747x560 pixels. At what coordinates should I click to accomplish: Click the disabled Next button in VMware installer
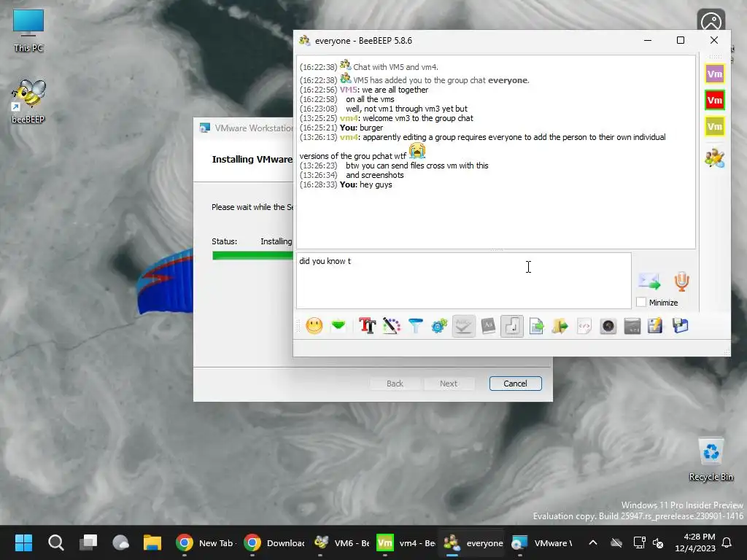tap(449, 384)
